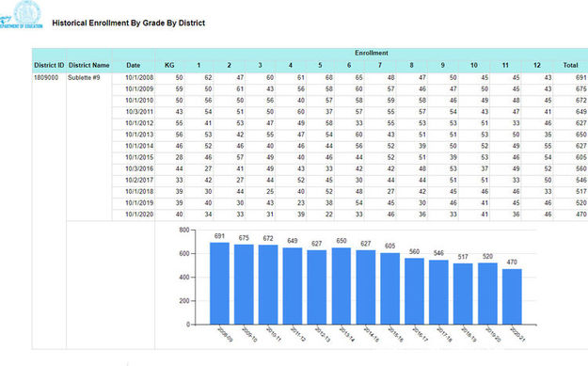Select the 10/1/2008 date row
This screenshot has height=366, width=588.
click(349, 78)
